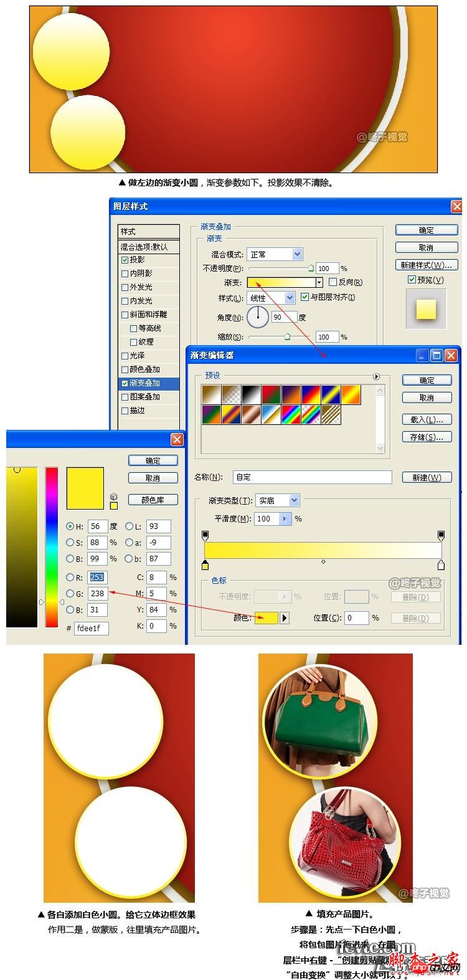Select the H hue radio button
The image size is (467, 980).
tap(70, 526)
